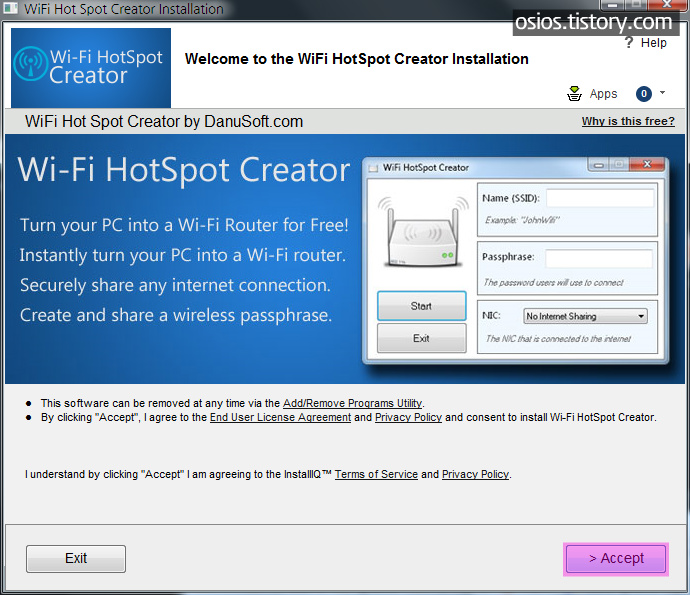Image resolution: width=690 pixels, height=595 pixels.
Task: Click 'WiFi Hot Spot Creator by DanuSoft.com' text
Action: [164, 121]
